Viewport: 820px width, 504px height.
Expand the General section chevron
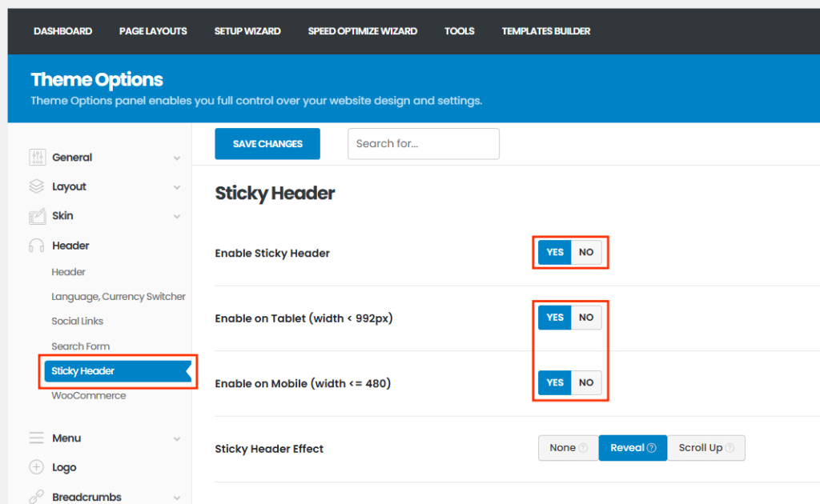pos(177,158)
